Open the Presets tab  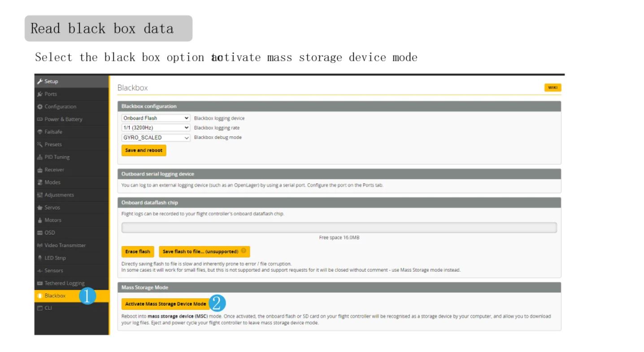71,144
